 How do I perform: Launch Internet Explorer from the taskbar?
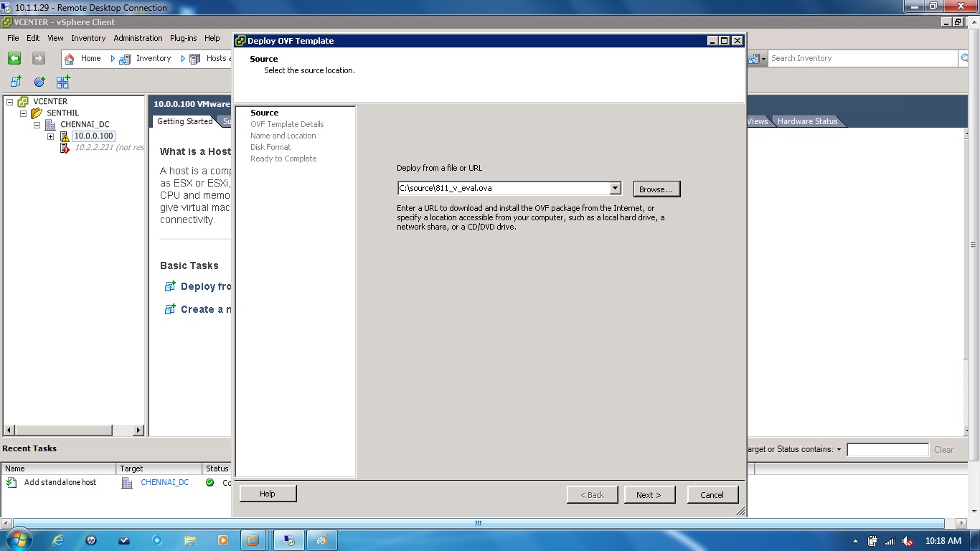(58, 540)
